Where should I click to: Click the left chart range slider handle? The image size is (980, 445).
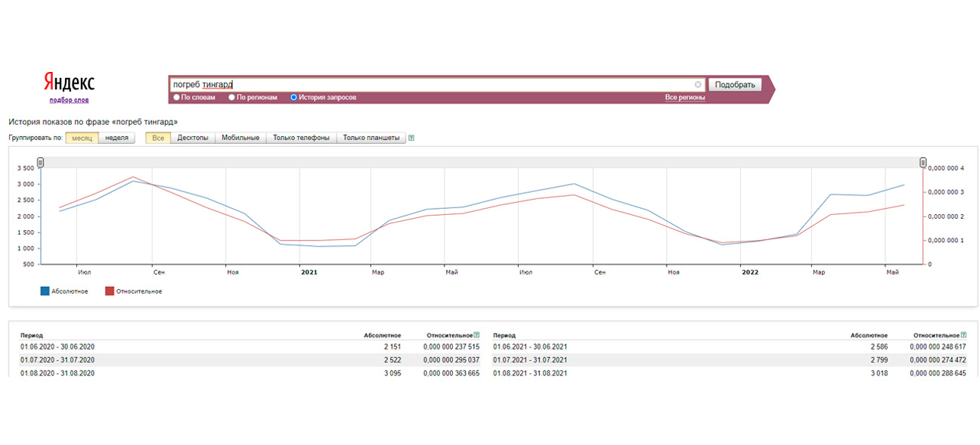pos(41,162)
